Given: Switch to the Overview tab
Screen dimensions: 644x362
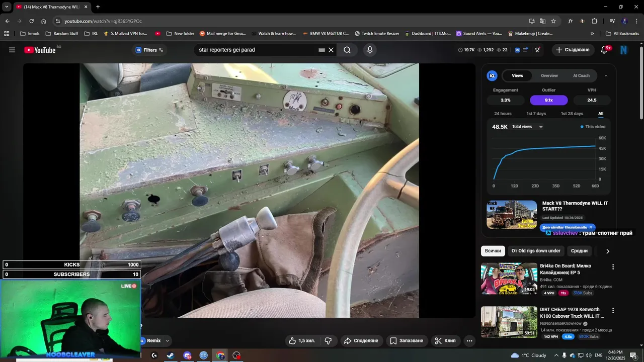Looking at the screenshot, I should click(549, 75).
